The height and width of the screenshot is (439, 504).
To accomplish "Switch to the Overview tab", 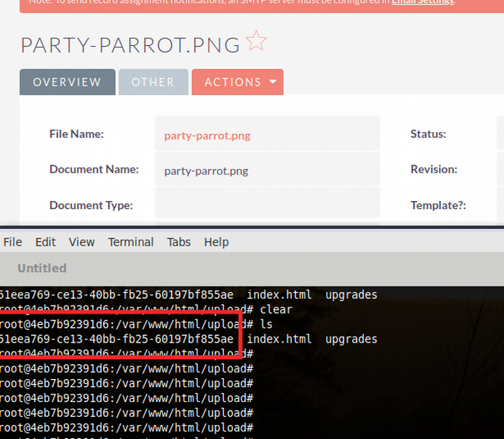I will [67, 82].
